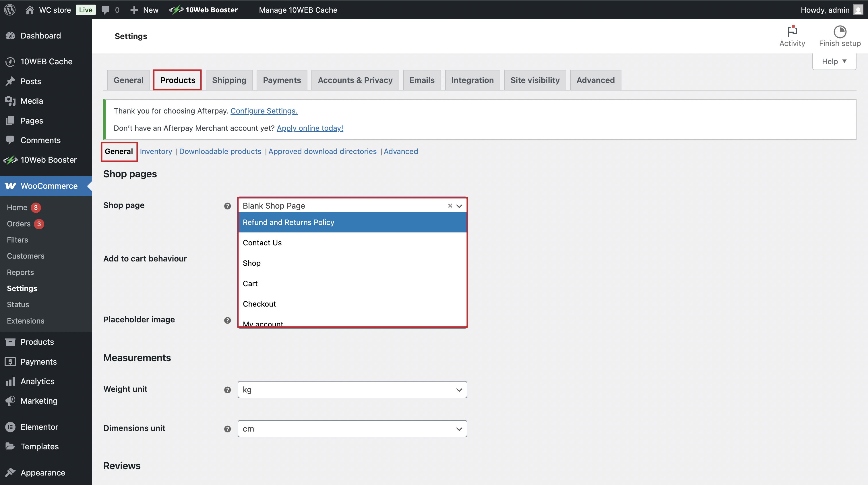Click the Weight unit help icon
The height and width of the screenshot is (485, 868).
click(x=227, y=390)
